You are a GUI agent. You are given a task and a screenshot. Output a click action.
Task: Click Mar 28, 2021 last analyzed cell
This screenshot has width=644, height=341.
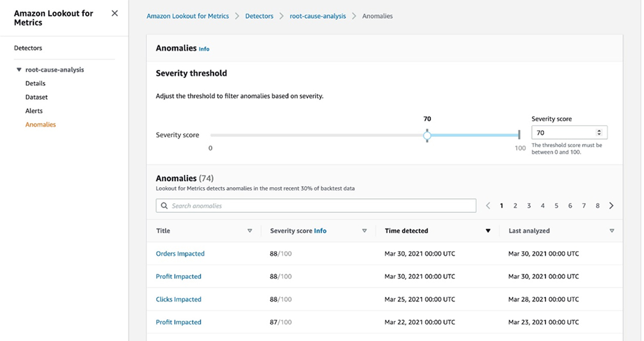pyautogui.click(x=543, y=299)
